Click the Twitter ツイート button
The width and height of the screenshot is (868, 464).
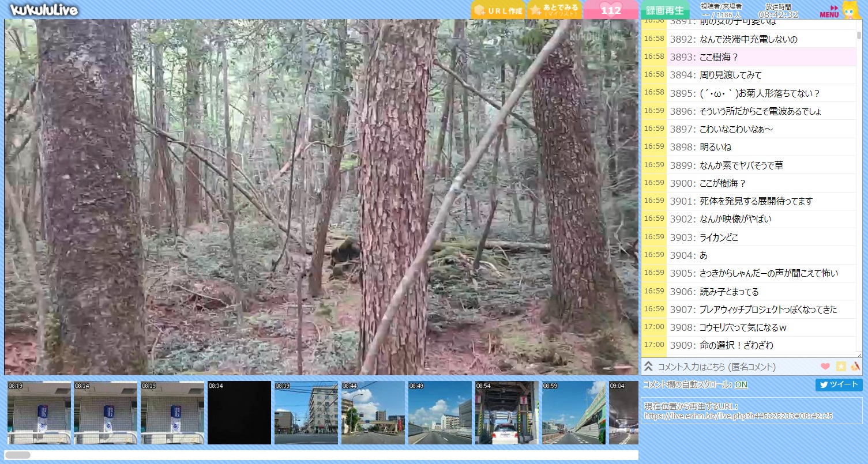point(839,385)
